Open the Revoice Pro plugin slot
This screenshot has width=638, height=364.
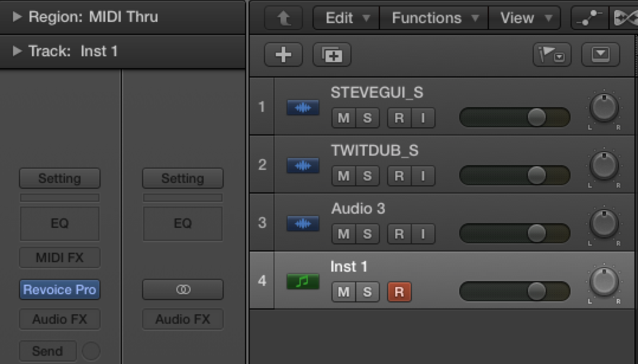click(x=59, y=289)
